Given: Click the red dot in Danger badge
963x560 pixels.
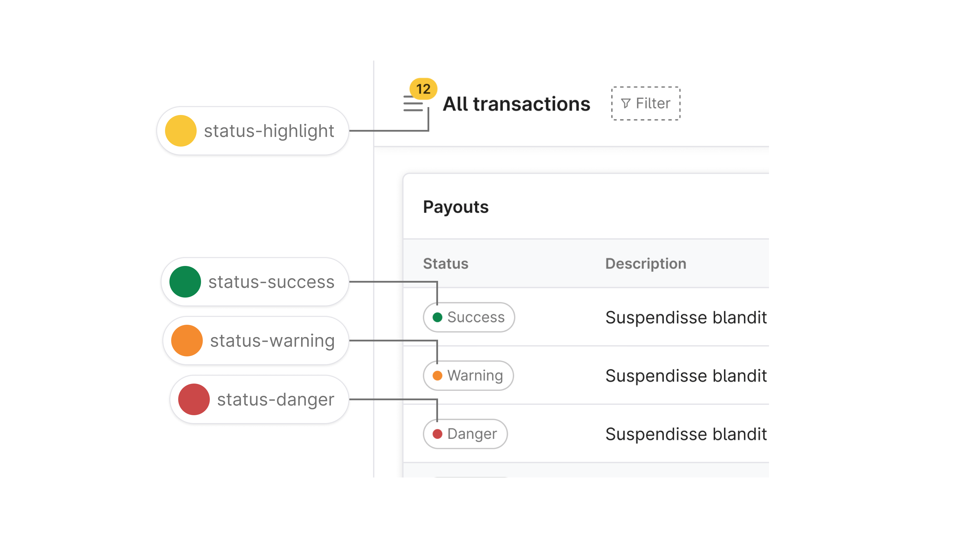Looking at the screenshot, I should pos(437,434).
